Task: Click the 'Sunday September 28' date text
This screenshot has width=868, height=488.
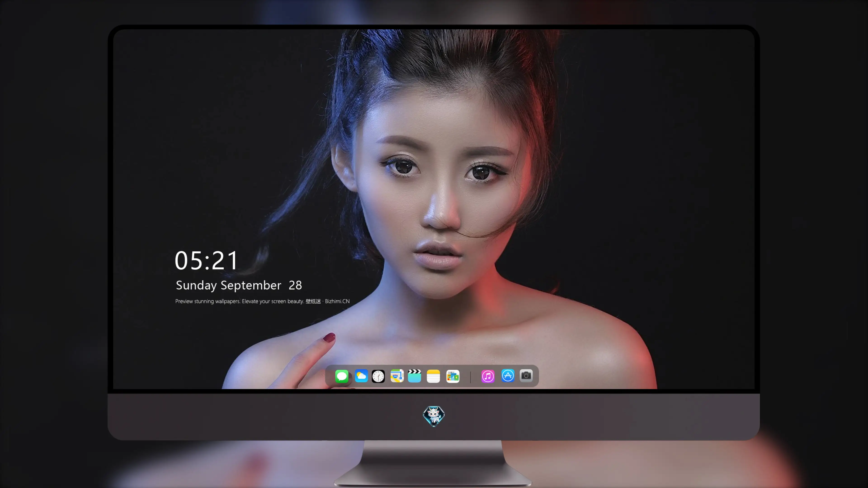Action: pos(239,285)
